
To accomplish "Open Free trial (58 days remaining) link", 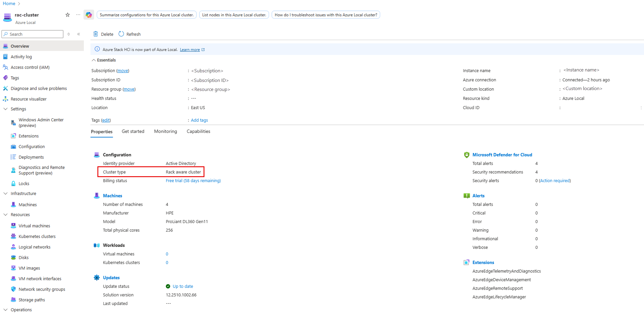I will click(x=193, y=181).
